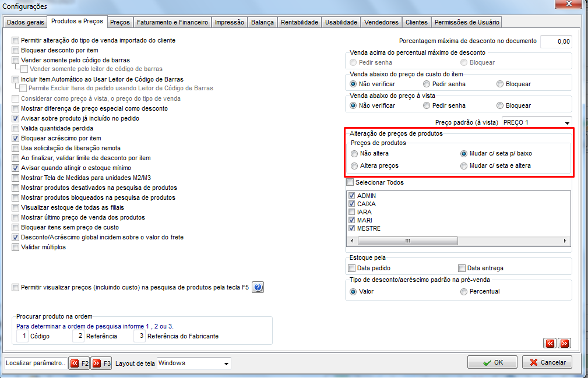Click the next page double-arrow icon above Cancelar
The width and height of the screenshot is (588, 378).
[564, 343]
